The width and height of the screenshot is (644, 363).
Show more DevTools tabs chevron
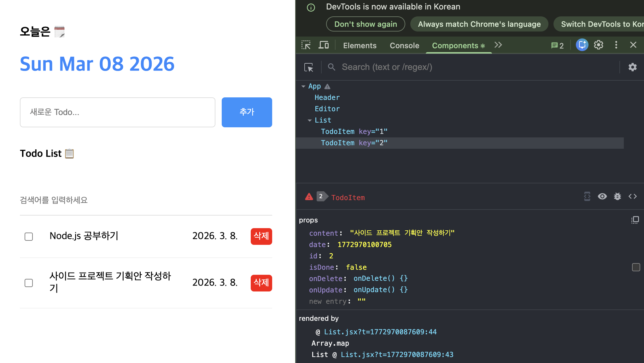(498, 45)
